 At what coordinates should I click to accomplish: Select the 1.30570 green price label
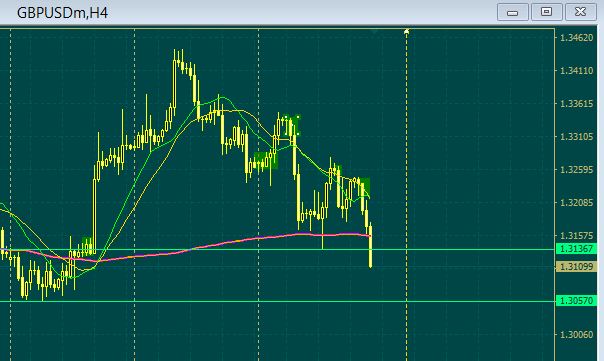576,301
